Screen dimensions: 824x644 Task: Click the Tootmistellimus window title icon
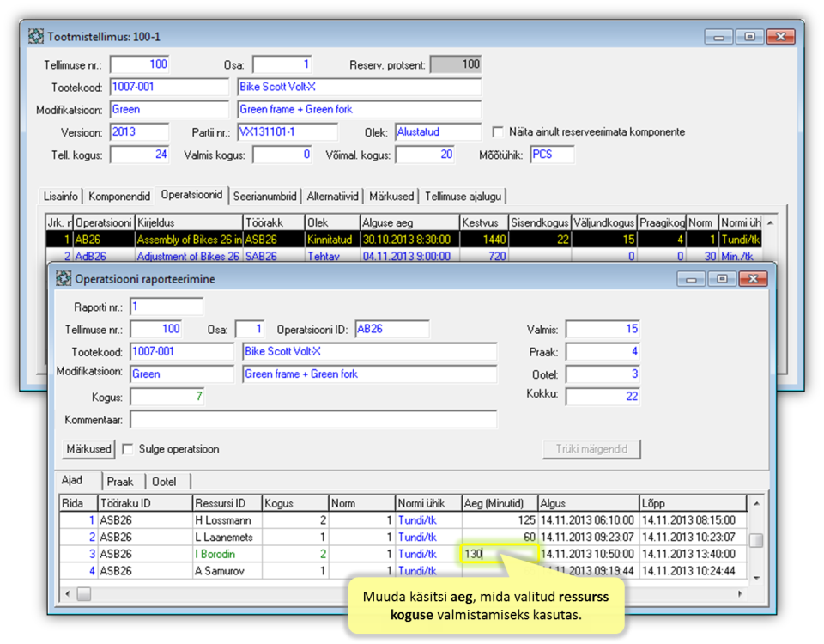click(x=36, y=36)
